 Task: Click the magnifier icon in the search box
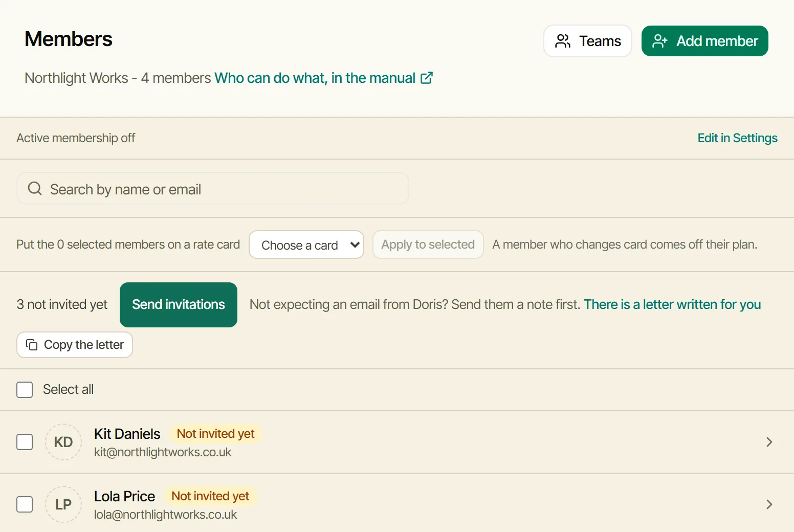pyautogui.click(x=35, y=189)
